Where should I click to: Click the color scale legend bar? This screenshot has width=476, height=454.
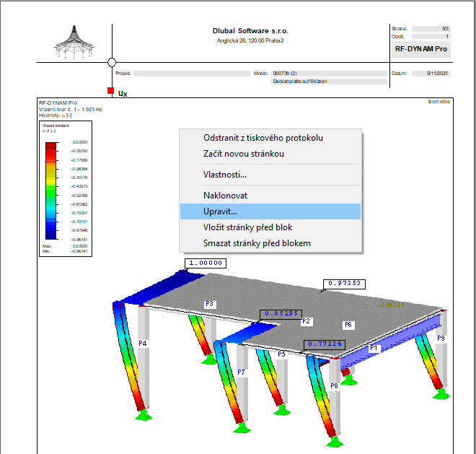coord(50,191)
